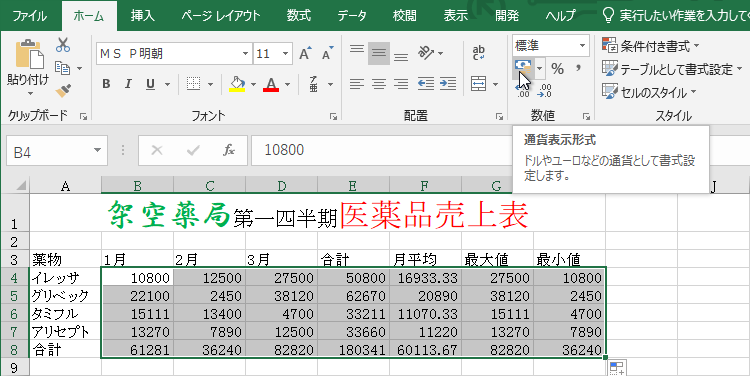Open phonetic guide (furigana) options
Screen dimensions: 750x376
point(314,84)
